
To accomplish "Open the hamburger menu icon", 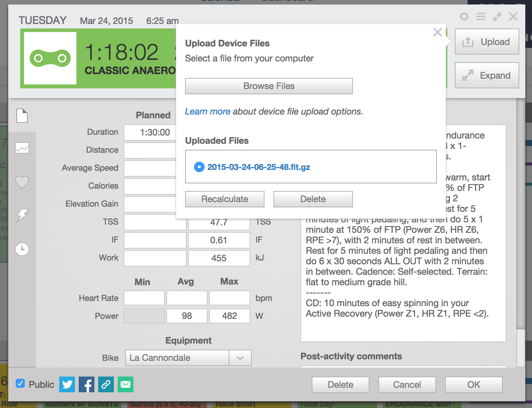I will tap(481, 16).
